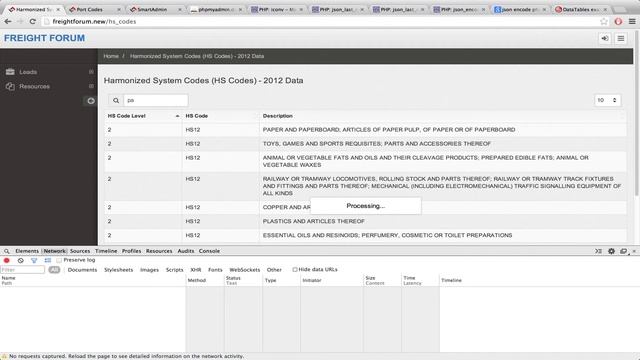Screen dimensions: 640x360
Task: Expand the Leads sidebar section
Action: [91, 72]
